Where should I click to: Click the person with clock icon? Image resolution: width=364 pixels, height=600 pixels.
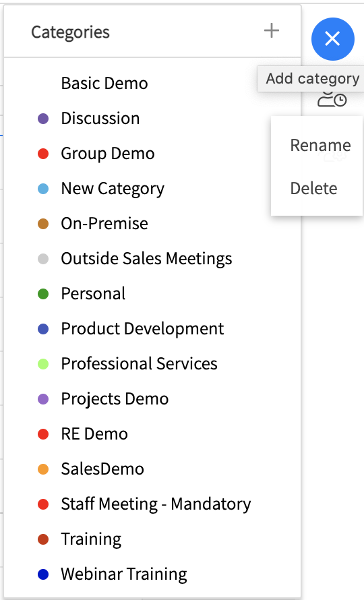click(332, 99)
